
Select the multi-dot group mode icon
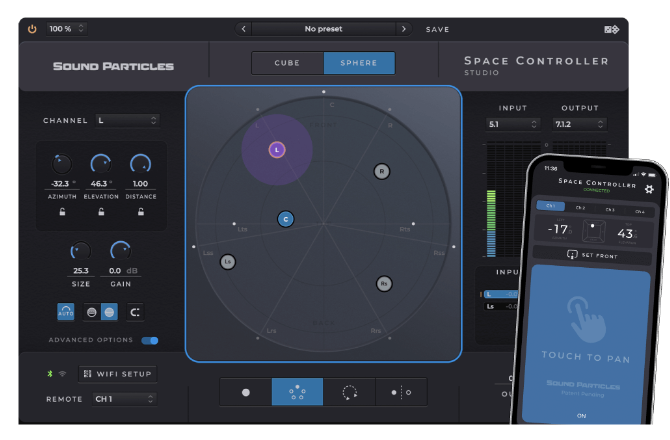(x=298, y=392)
